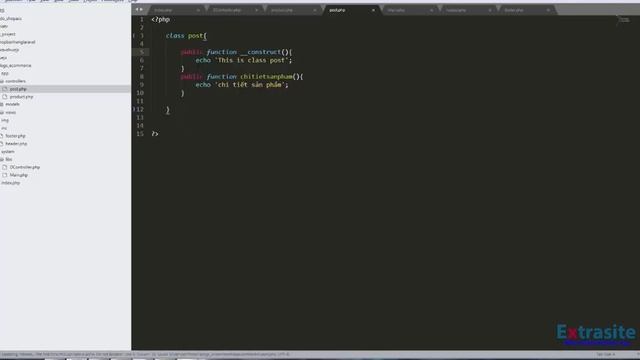The height and width of the screenshot is (360, 640).
Task: Place cursor on '<?php' opening tag
Action: (x=160, y=19)
